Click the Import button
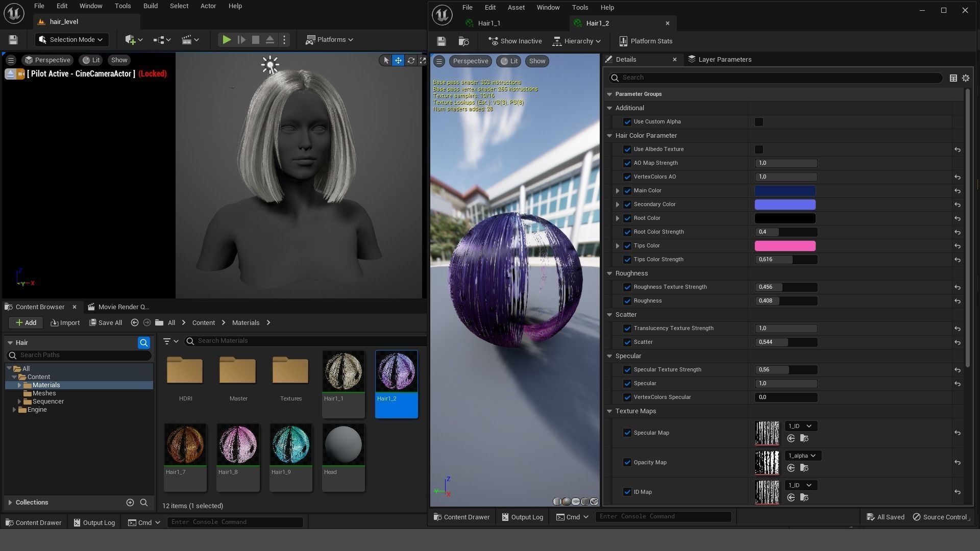This screenshot has height=551, width=980. (65, 323)
